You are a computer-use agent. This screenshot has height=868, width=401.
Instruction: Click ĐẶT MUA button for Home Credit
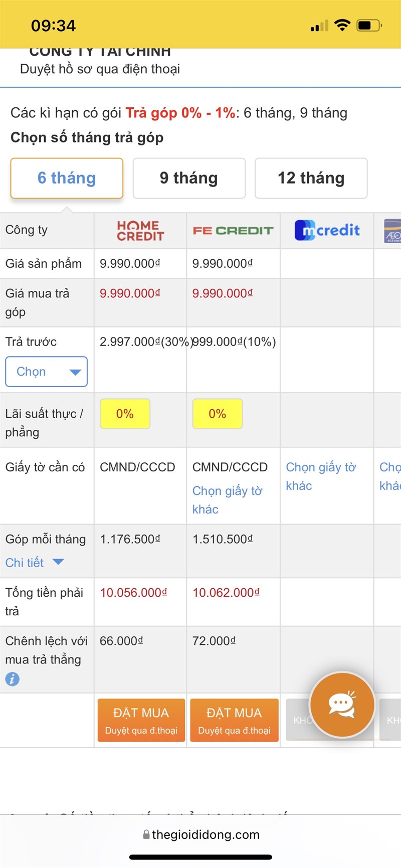[x=141, y=720]
